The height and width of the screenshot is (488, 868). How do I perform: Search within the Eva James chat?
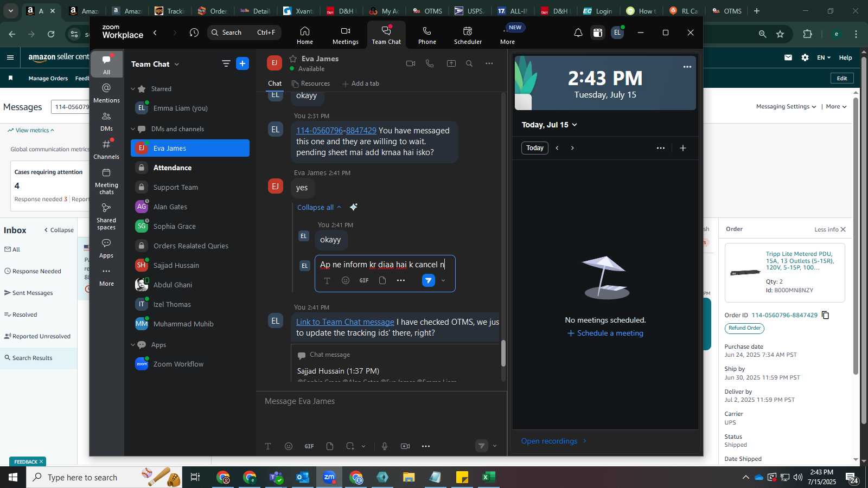tap(469, 63)
